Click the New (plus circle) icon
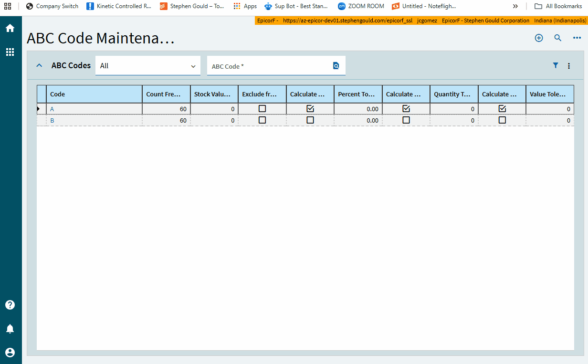The image size is (588, 364). (539, 38)
